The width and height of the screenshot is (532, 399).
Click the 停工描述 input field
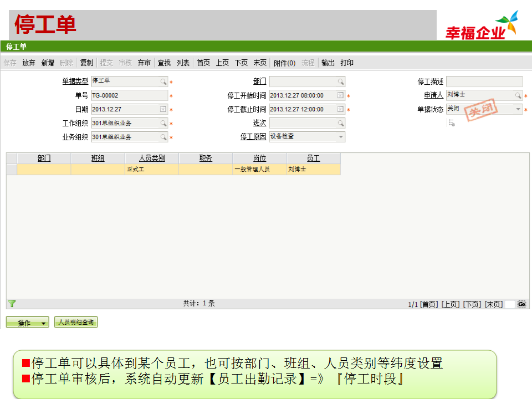tap(484, 81)
